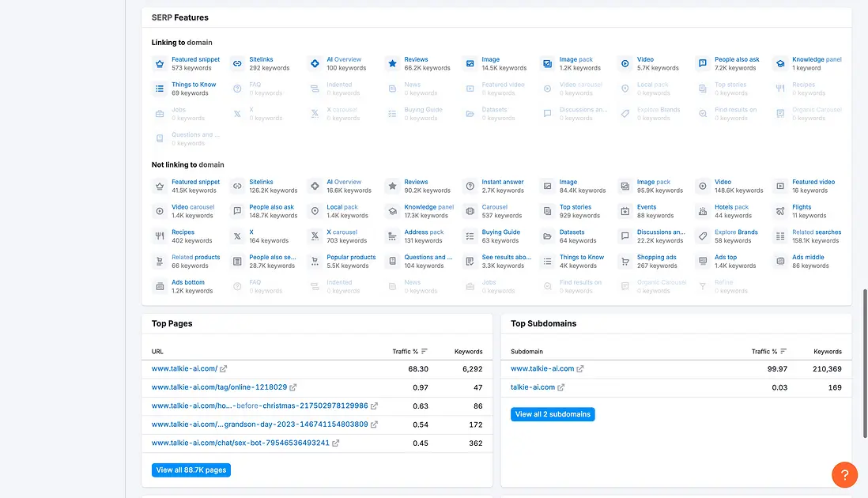This screenshot has width=868, height=498.
Task: Open the Reviews link with 90.2K keywords
Action: pos(416,182)
